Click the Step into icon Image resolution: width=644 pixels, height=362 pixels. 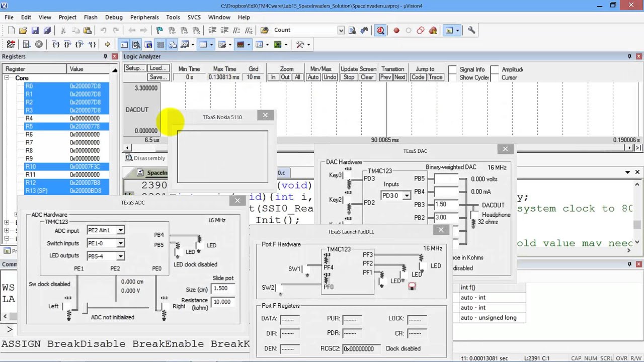[x=56, y=44]
